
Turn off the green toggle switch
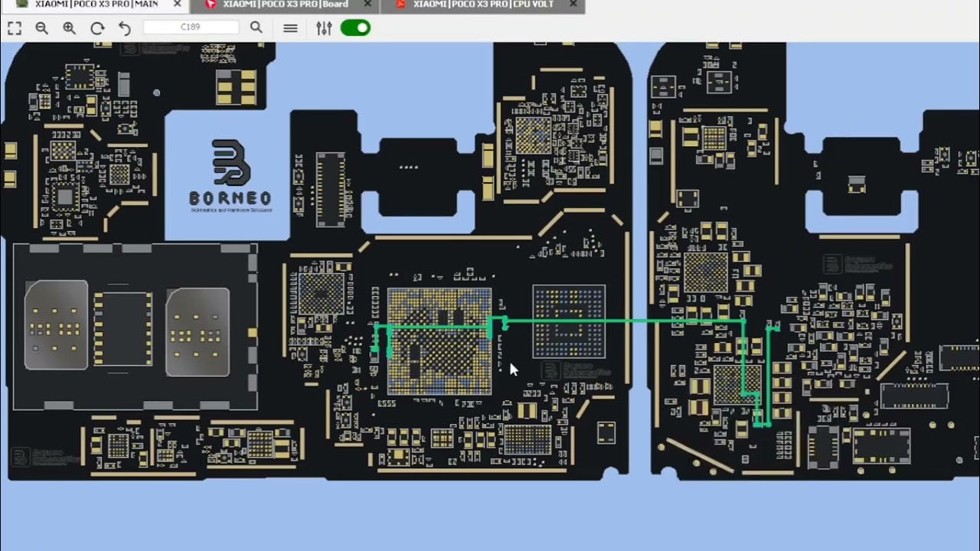(355, 28)
